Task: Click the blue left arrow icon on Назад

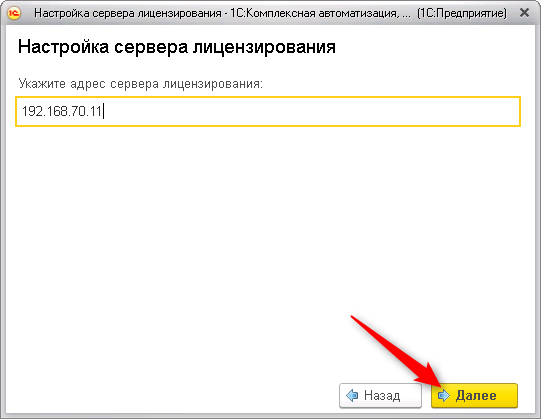Action: coord(352,395)
